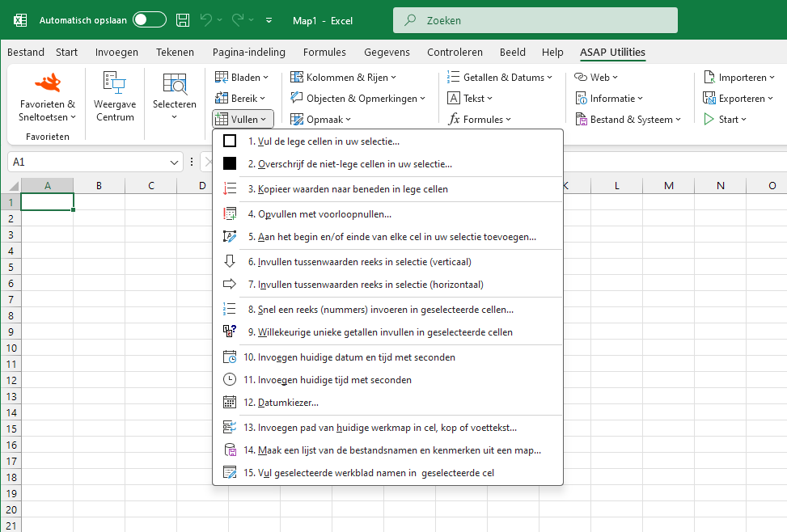Click the Selecteren button
The width and height of the screenshot is (787, 532).
tap(174, 96)
